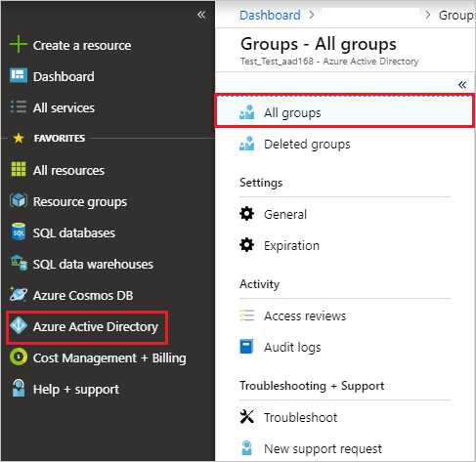This screenshot has width=476, height=462.
Task: Open SQL databases
Action: pos(74,232)
